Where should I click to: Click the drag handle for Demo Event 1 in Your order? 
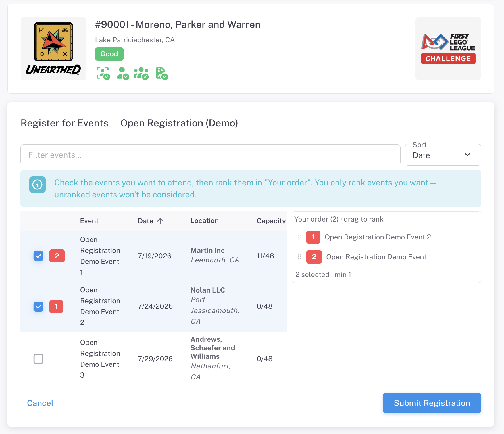(x=299, y=257)
